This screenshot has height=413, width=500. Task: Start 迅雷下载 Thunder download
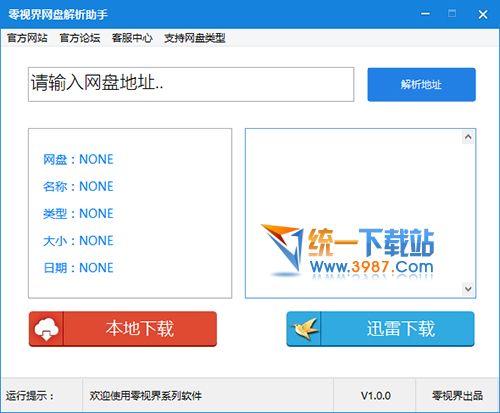click(x=380, y=329)
